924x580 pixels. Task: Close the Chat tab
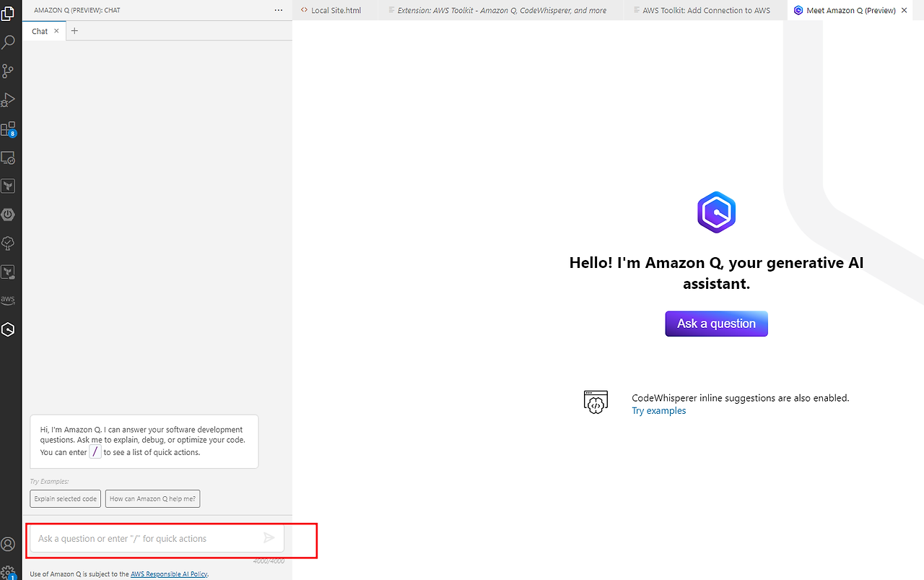pos(56,31)
